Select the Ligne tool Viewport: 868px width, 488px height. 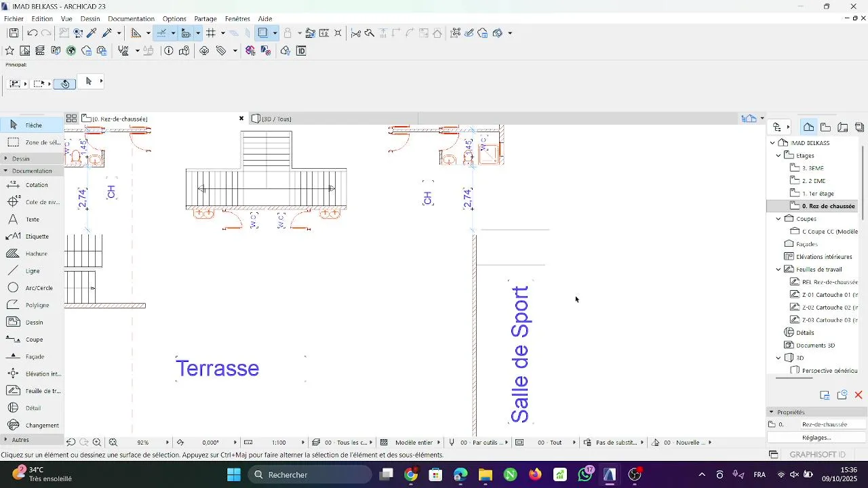(x=32, y=271)
